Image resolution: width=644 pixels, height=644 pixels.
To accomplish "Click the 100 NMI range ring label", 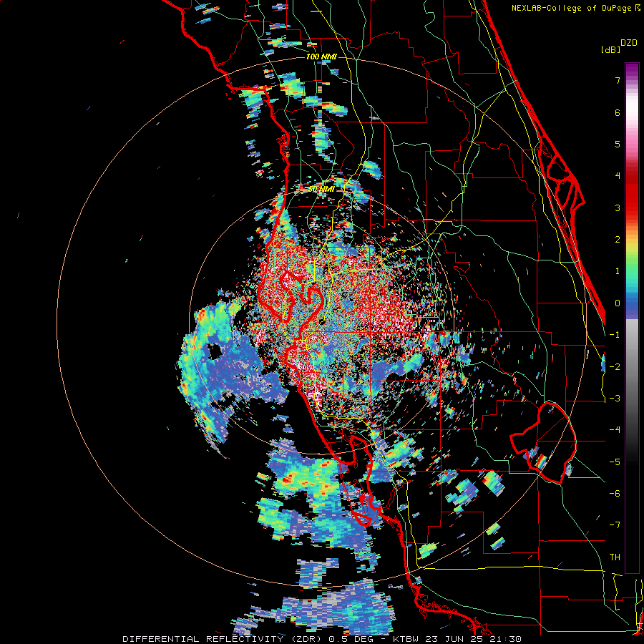I will tap(321, 57).
